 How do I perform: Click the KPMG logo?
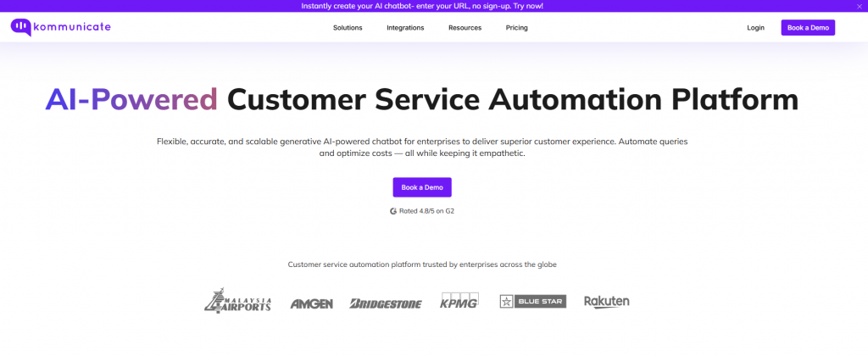pyautogui.click(x=459, y=300)
